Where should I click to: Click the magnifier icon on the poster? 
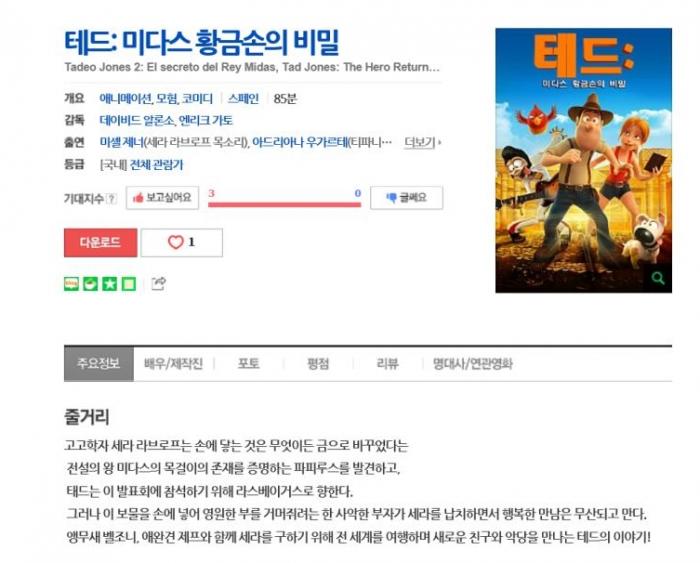pos(658,278)
